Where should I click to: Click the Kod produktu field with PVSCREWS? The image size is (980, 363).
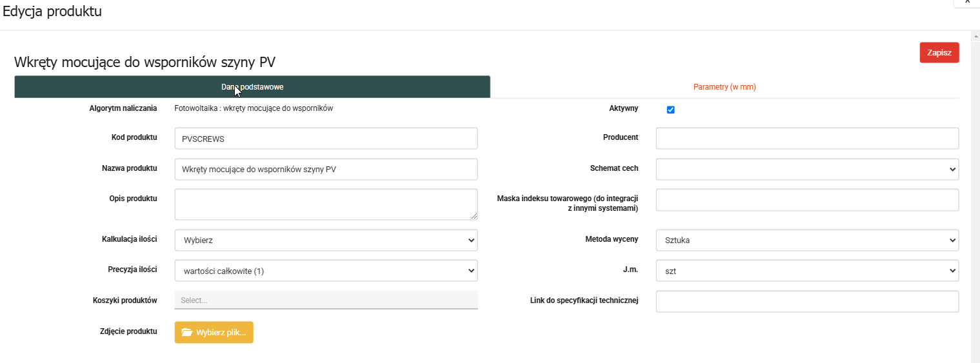coord(326,139)
